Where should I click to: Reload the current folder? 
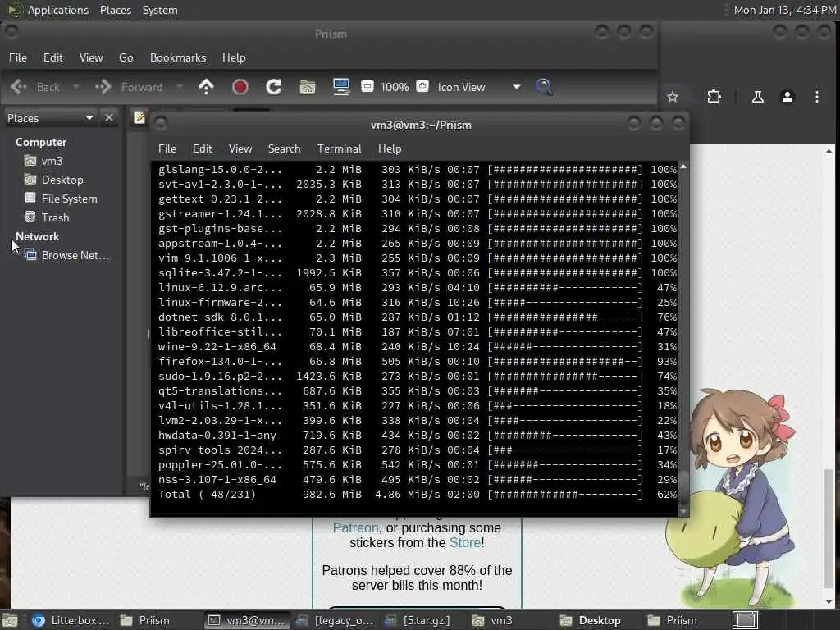[x=274, y=87]
